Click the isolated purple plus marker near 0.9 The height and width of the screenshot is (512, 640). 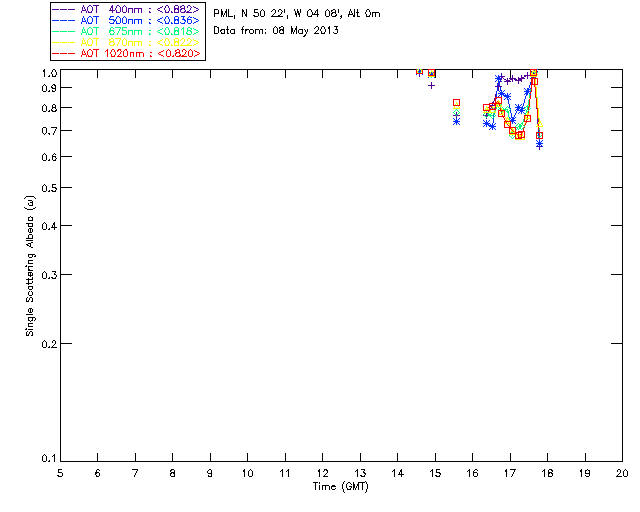point(431,85)
